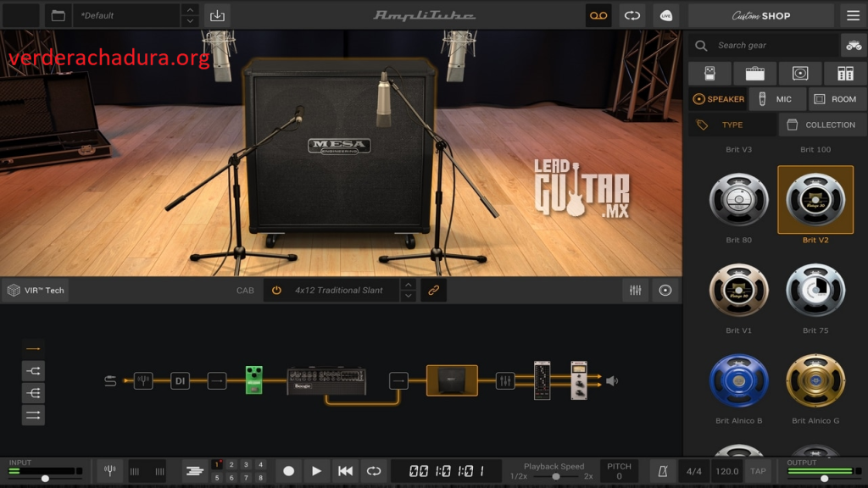868x488 pixels.
Task: Toggle transport loop playback
Action: (x=374, y=471)
